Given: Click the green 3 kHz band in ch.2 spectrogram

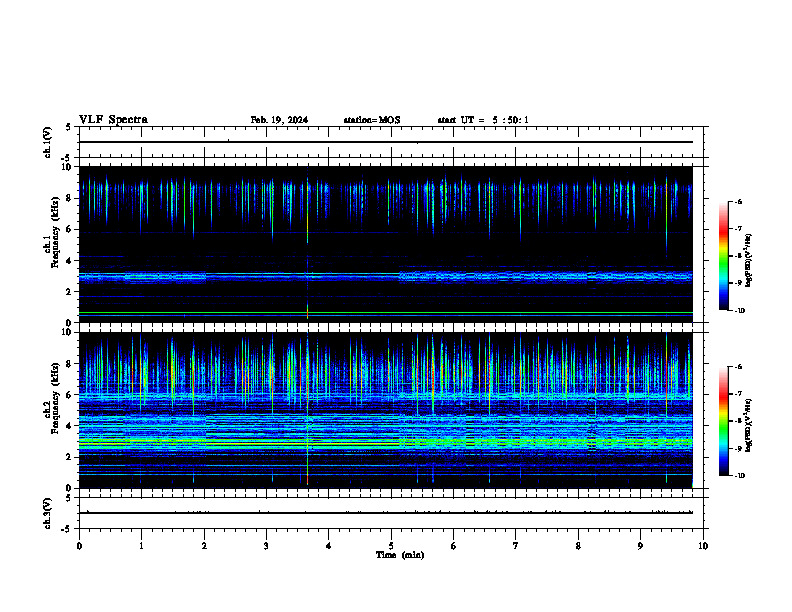Looking at the screenshot, I should tap(386, 444).
